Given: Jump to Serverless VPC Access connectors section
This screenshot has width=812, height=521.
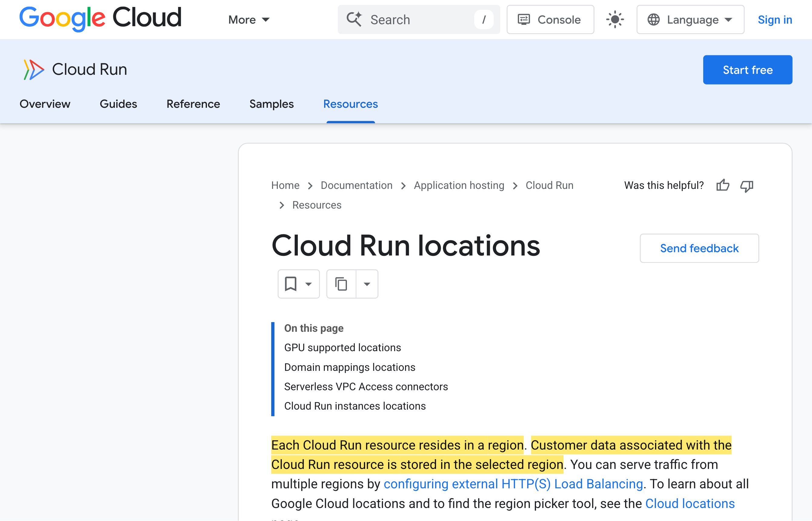Looking at the screenshot, I should pos(366,387).
